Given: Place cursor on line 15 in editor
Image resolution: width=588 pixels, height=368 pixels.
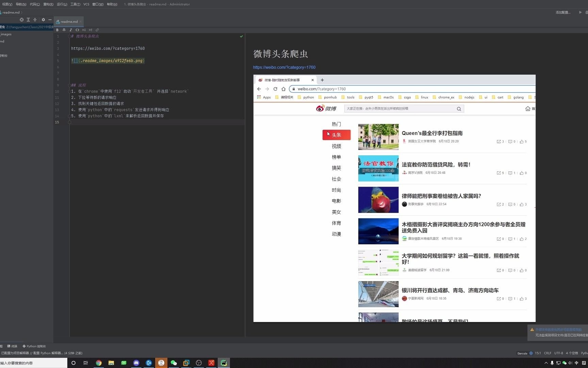Looking at the screenshot, I should tap(157, 122).
